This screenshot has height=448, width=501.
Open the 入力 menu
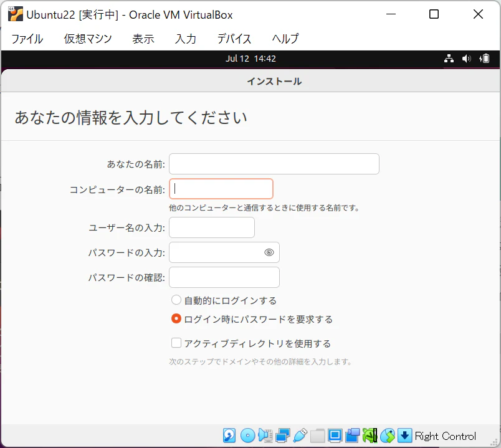tap(185, 39)
